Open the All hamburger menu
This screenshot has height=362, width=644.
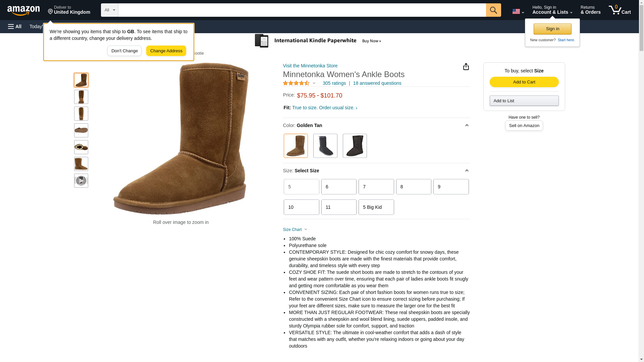15,26
